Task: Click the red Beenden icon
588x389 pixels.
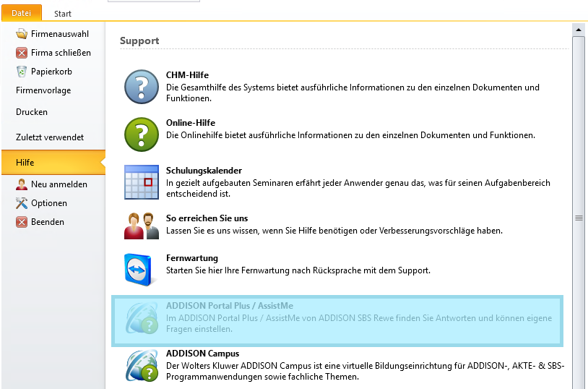Action: coord(22,222)
